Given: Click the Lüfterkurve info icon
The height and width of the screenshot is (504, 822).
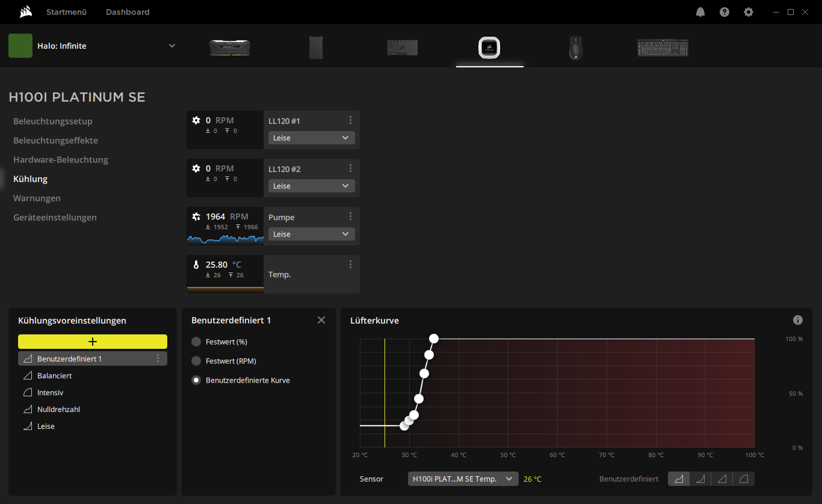Looking at the screenshot, I should tap(798, 320).
